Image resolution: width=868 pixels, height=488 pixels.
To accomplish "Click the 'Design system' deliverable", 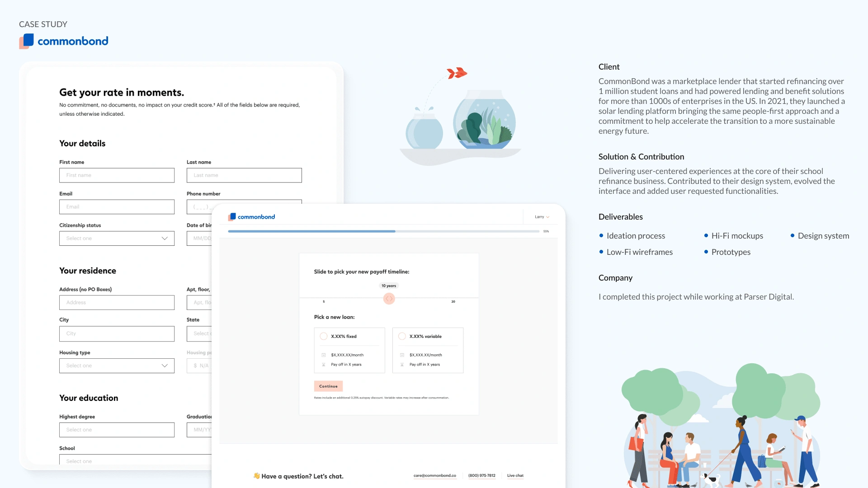I will (x=823, y=236).
